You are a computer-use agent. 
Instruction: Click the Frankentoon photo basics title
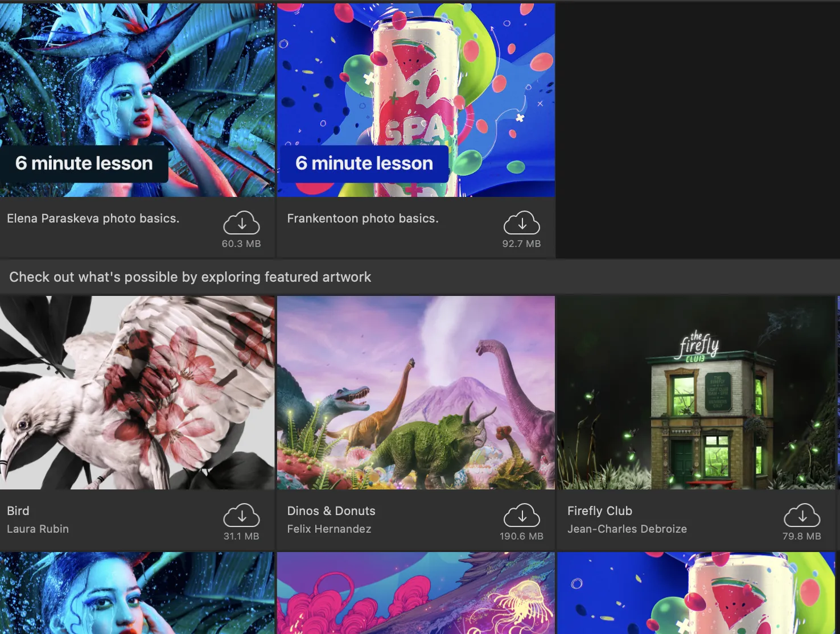363,219
